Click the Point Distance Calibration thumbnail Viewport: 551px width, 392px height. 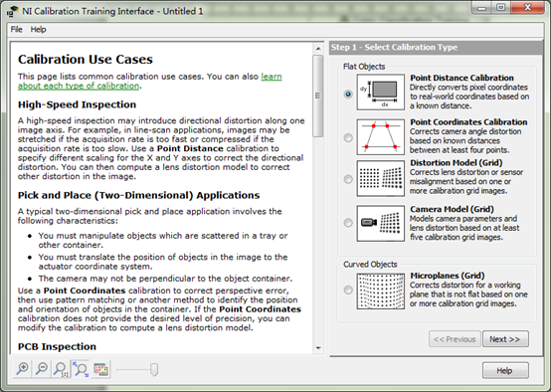pos(381,93)
